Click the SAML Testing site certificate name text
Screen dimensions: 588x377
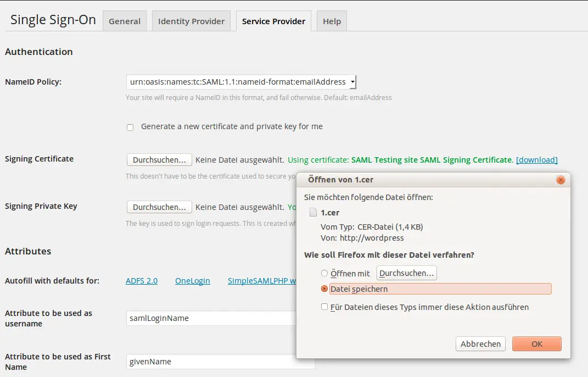pos(432,159)
